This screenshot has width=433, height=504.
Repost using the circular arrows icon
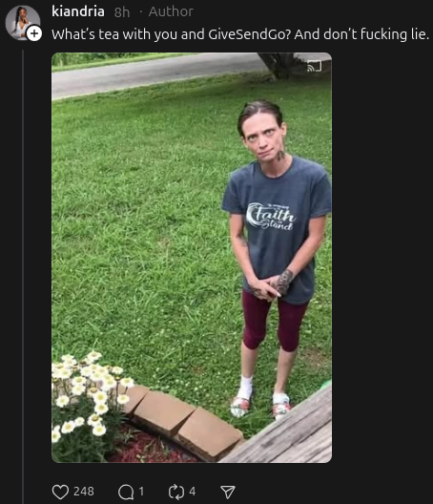click(x=176, y=492)
